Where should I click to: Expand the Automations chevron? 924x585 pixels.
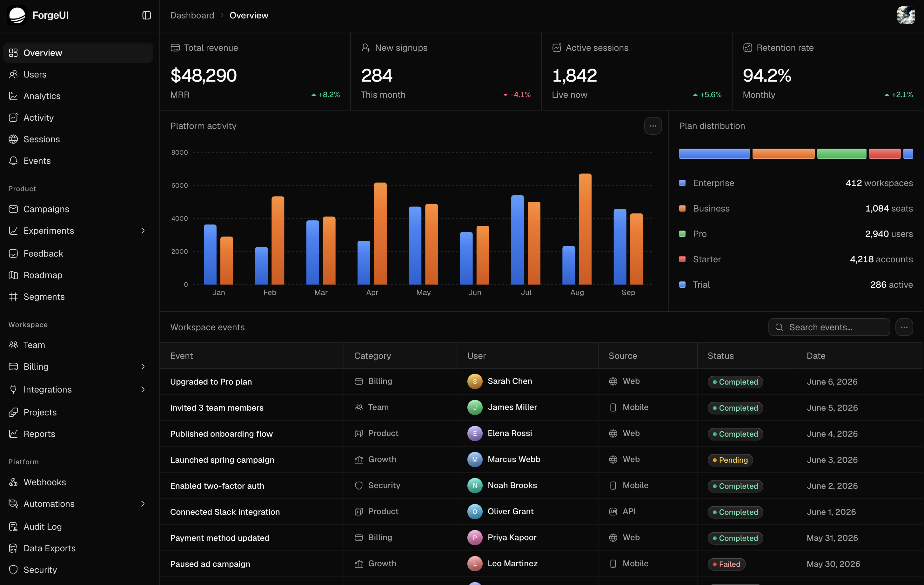pos(143,504)
